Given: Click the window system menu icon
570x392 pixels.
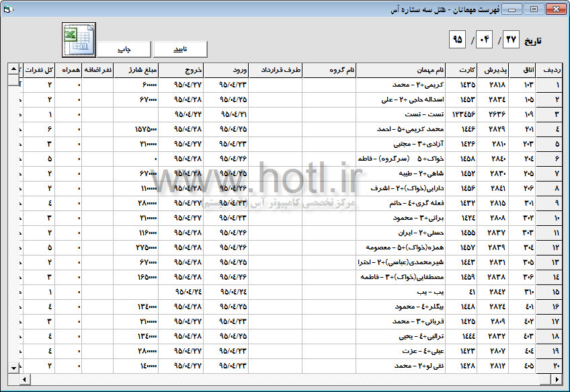Looking at the screenshot, I should [7, 9].
